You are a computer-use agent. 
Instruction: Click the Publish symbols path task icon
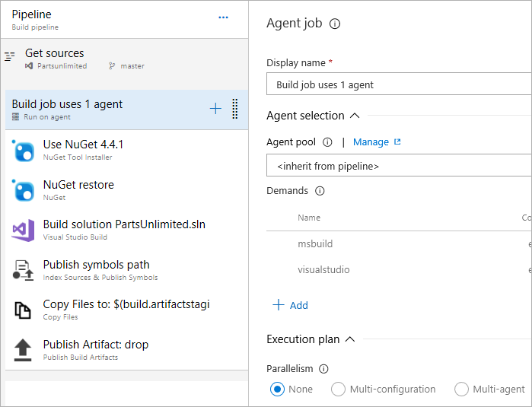(24, 270)
